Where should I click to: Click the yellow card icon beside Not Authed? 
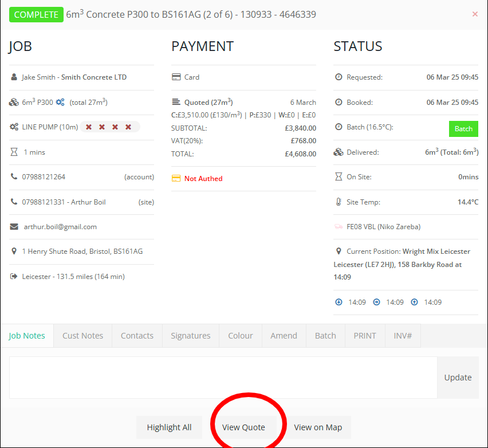[x=176, y=178]
